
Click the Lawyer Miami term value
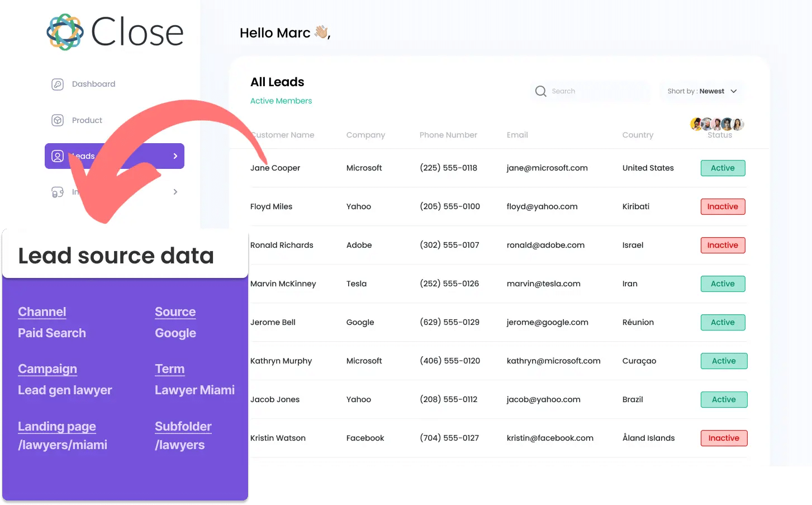click(x=194, y=390)
